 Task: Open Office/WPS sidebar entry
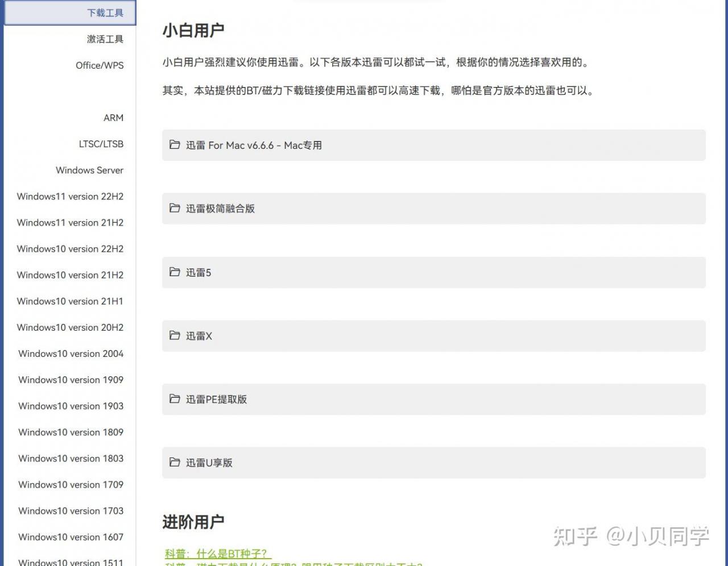[x=100, y=65]
